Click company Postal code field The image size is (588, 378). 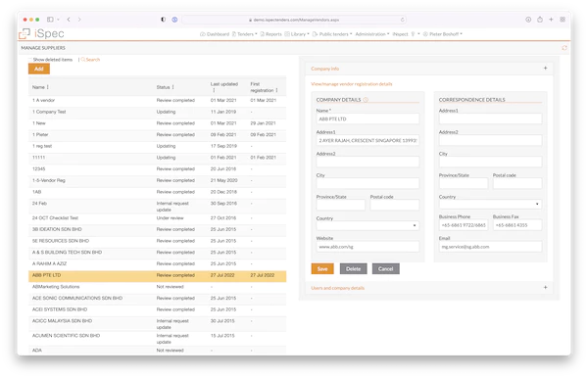coord(395,205)
